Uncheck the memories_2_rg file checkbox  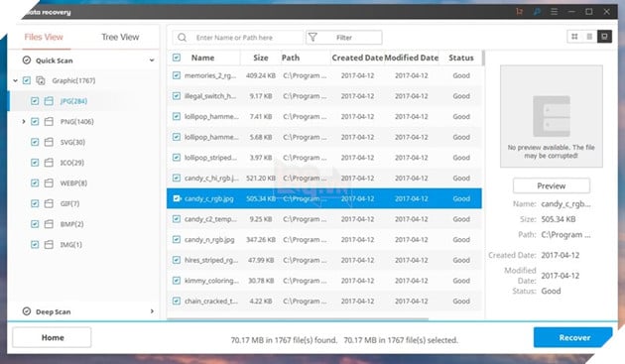click(177, 75)
